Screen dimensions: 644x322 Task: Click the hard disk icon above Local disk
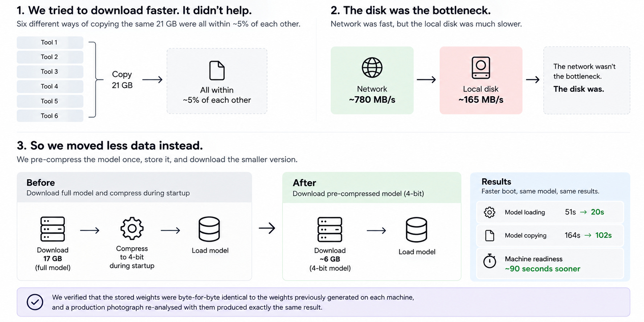coord(481,68)
